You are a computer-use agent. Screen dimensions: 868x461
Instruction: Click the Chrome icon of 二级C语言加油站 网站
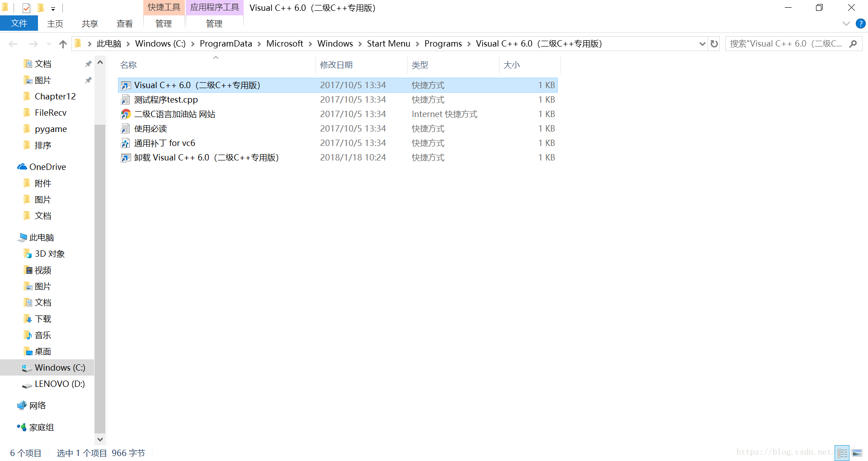[x=126, y=114]
